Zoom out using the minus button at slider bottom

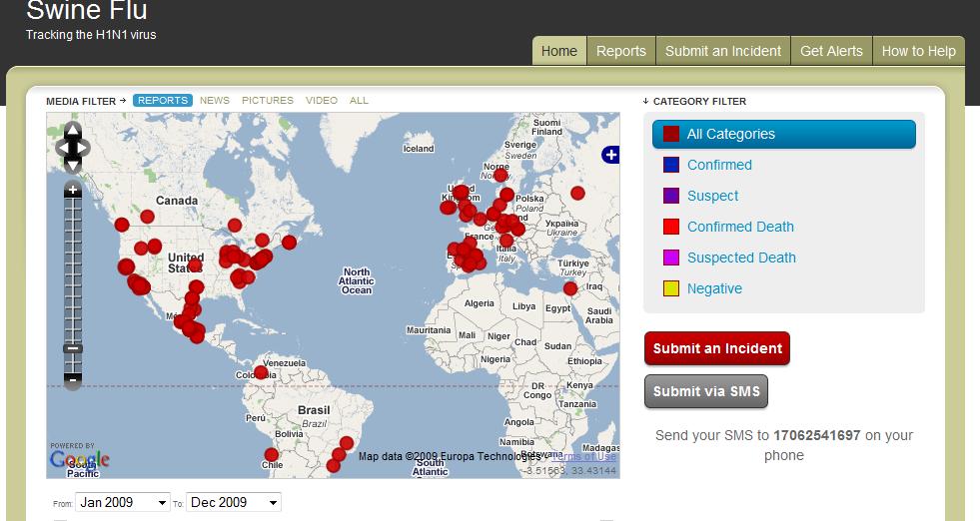(73, 380)
